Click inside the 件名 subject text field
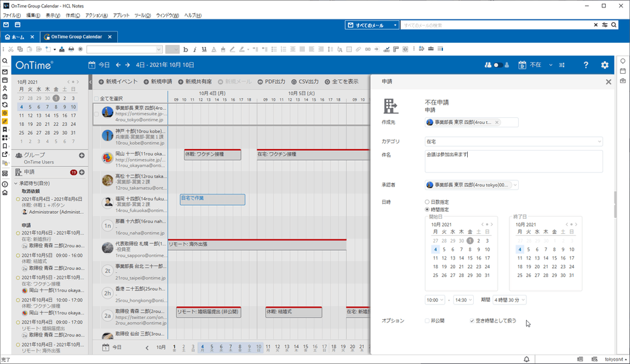 [x=513, y=161]
